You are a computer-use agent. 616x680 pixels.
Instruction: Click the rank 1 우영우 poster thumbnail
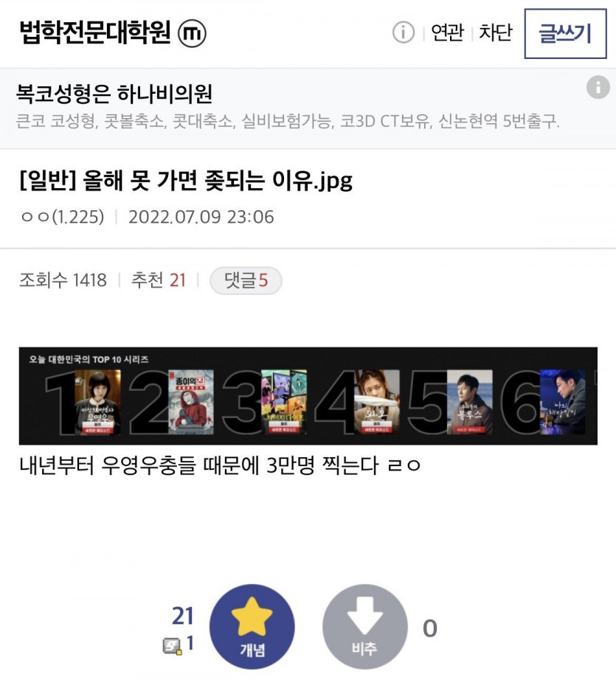point(98,402)
